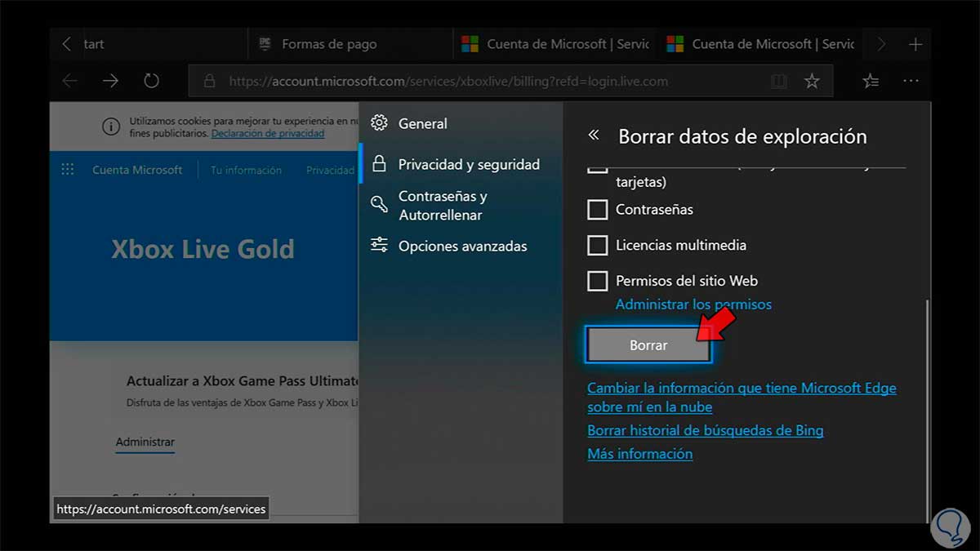Open a new tab with the plus icon
The image size is (980, 551).
tap(915, 44)
